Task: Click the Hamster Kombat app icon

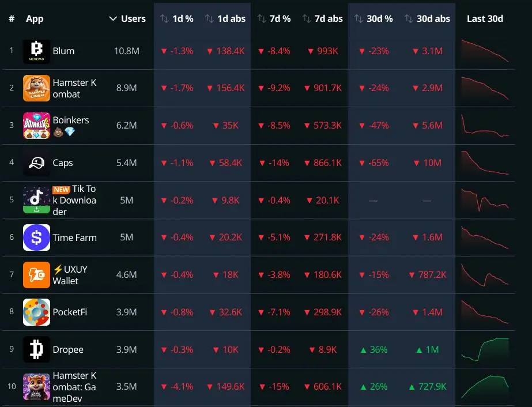Action: point(36,88)
